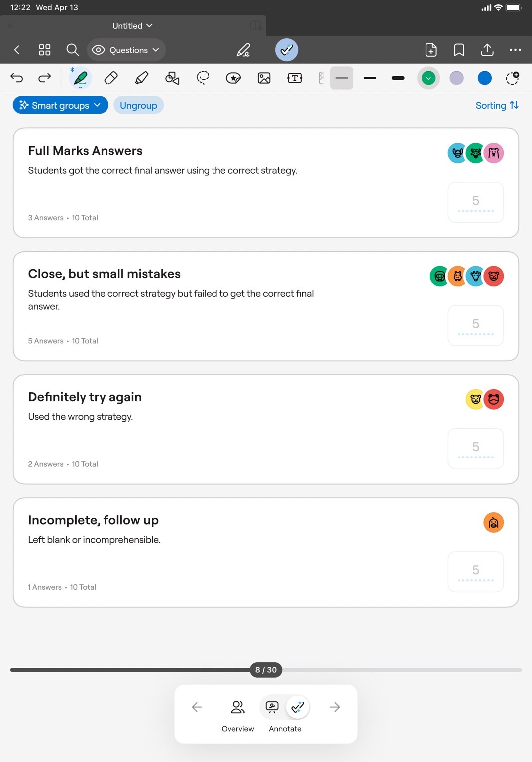Select the pen tool
The height and width of the screenshot is (762, 532).
(x=80, y=78)
